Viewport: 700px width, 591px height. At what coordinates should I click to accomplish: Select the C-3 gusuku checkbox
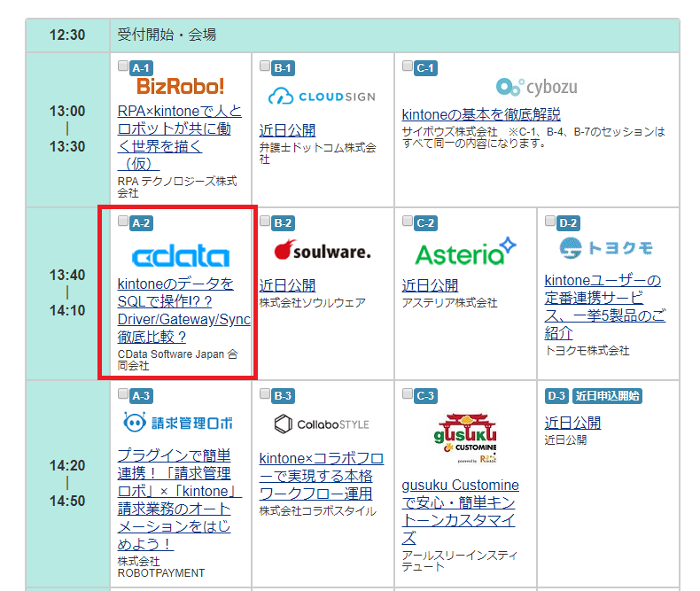(x=407, y=393)
